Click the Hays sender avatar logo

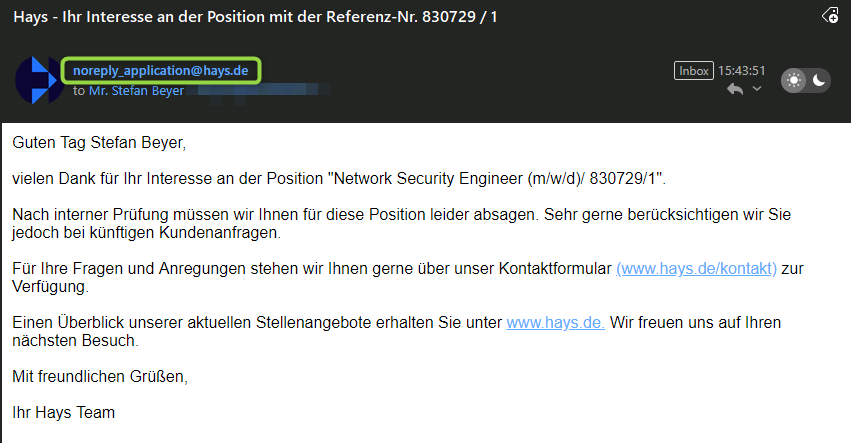pos(38,80)
